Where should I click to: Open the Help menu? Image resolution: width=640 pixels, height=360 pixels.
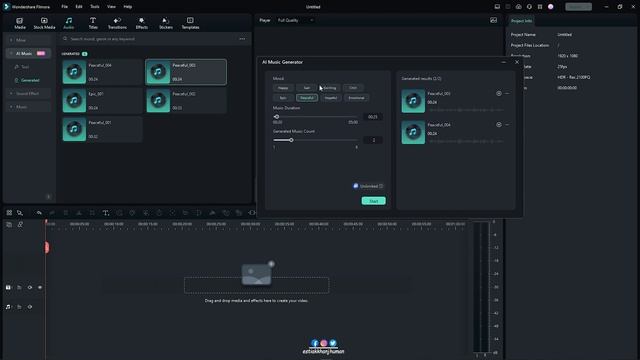pos(128,7)
